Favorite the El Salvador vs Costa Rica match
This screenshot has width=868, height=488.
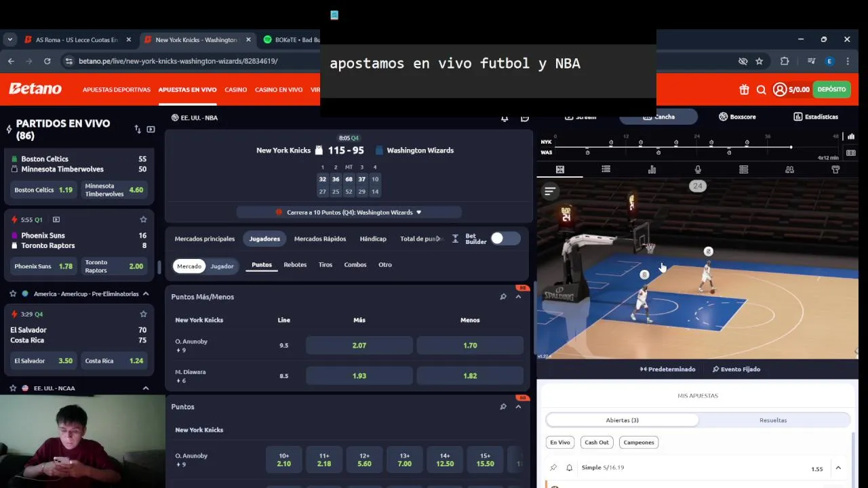[143, 314]
